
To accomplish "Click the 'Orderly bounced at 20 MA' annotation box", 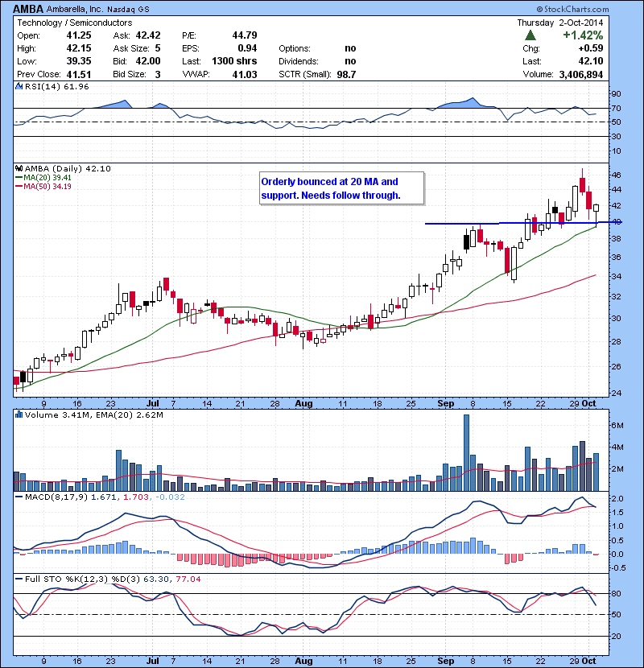I will pos(342,188).
